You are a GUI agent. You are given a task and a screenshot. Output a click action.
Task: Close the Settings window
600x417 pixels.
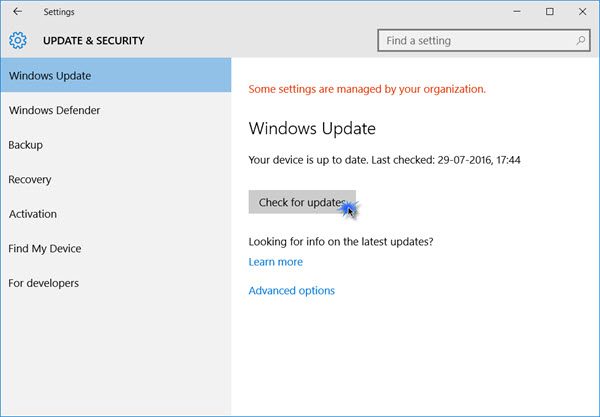(x=582, y=12)
